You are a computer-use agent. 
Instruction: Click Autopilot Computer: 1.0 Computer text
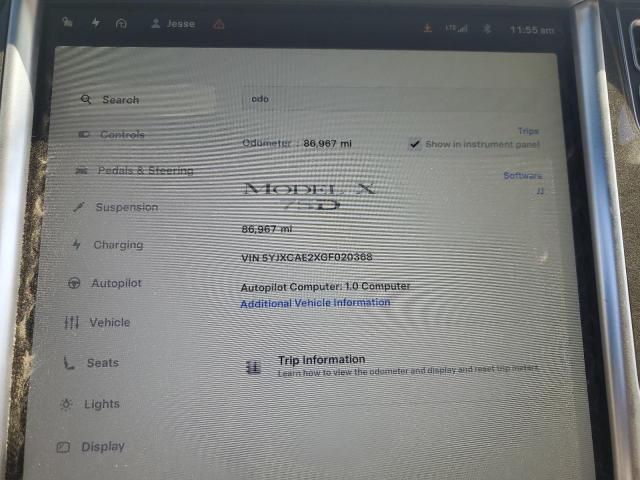(x=325, y=287)
